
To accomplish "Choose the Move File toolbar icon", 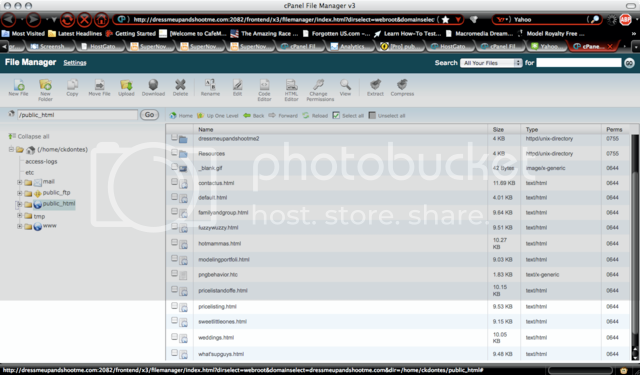I will click(x=100, y=87).
